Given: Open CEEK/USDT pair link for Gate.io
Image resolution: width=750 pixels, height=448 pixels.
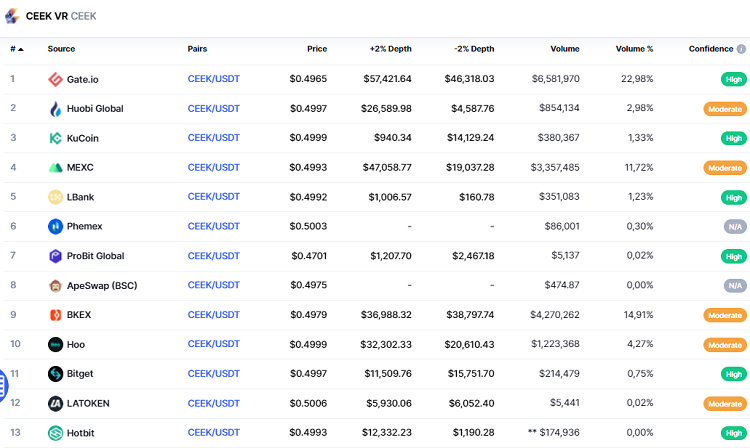Looking at the screenshot, I should click(213, 79).
